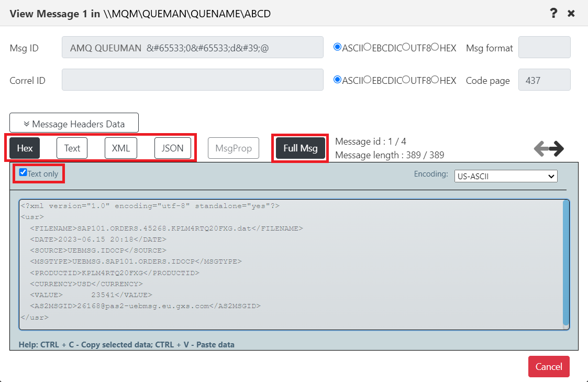This screenshot has width=588, height=382.
Task: Select EBCDIC radio for Correl ID
Action: pyautogui.click(x=368, y=80)
